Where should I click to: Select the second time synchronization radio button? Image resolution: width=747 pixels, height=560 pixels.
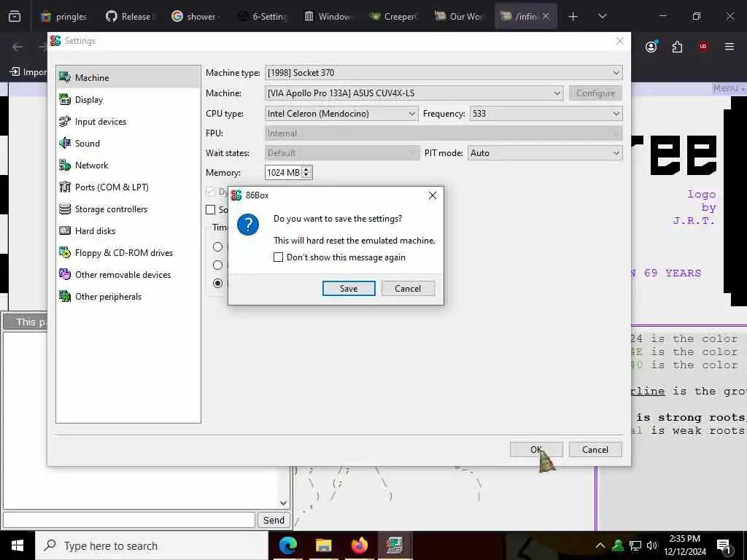(217, 265)
